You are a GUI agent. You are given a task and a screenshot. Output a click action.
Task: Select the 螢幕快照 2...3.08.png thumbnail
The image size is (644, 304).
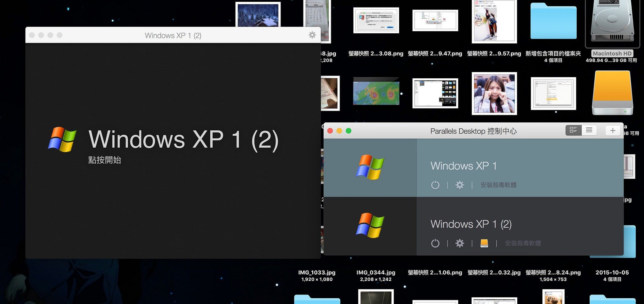[376, 20]
